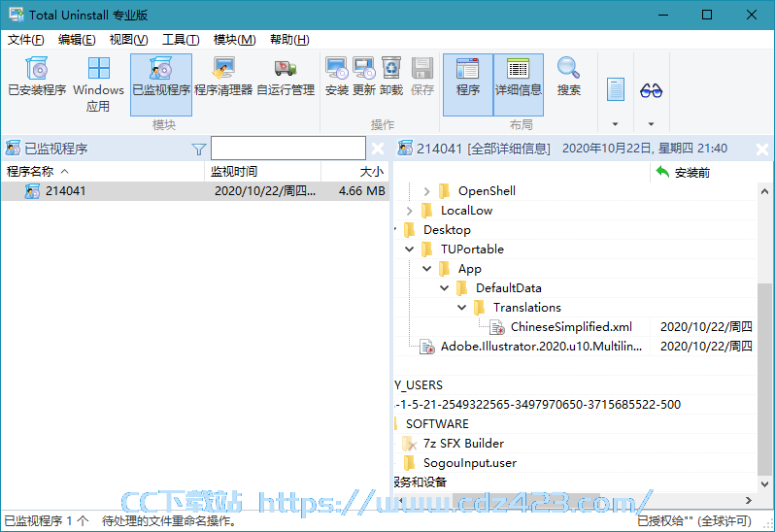
Task: Expand the LocalLow folder
Action: pos(409,211)
